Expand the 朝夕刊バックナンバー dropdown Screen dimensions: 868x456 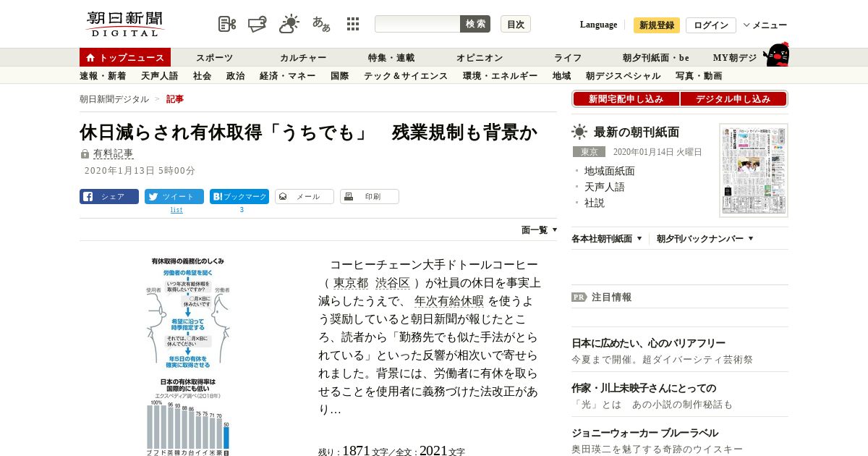point(705,238)
